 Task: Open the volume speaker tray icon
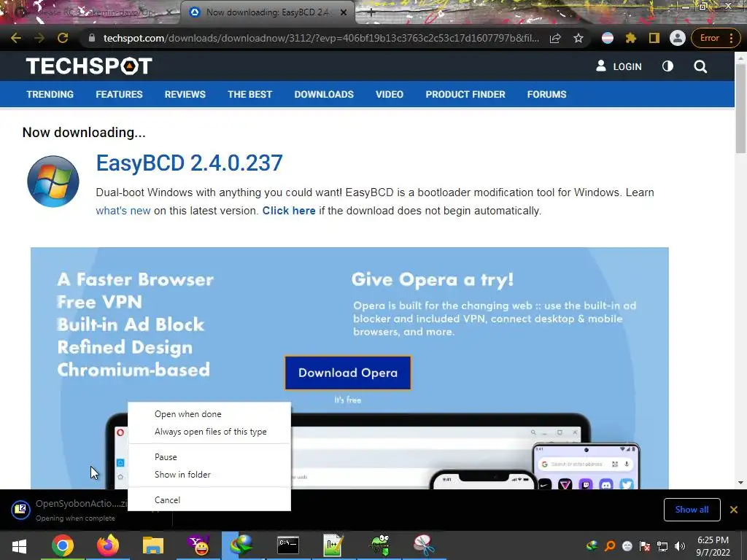pos(680,545)
